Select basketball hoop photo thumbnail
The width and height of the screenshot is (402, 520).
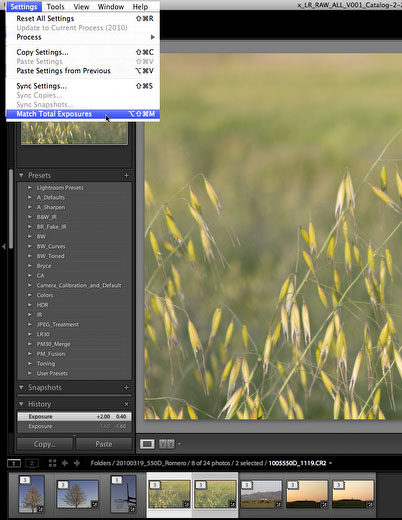click(x=123, y=494)
